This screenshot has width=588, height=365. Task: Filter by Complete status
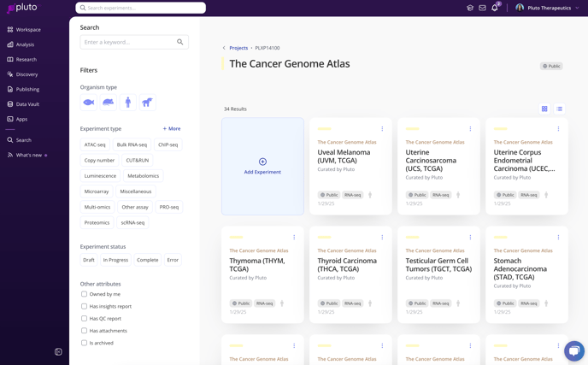pyautogui.click(x=147, y=260)
